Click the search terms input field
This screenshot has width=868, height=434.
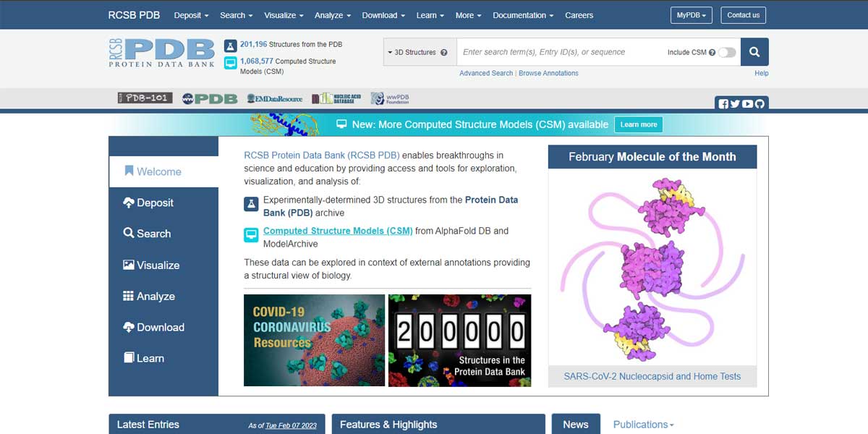coord(561,52)
